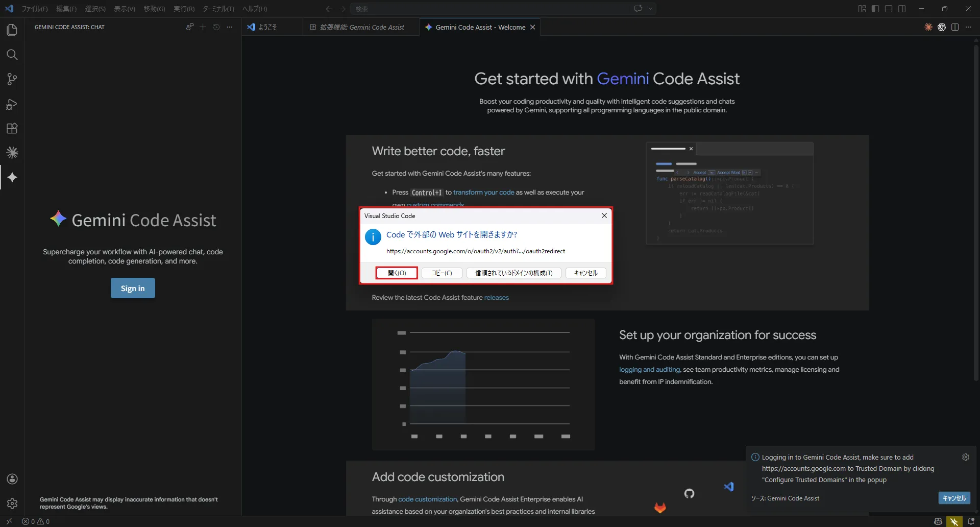Image resolution: width=980 pixels, height=527 pixels.
Task: Open the Manage gear in activity bar
Action: tap(12, 504)
